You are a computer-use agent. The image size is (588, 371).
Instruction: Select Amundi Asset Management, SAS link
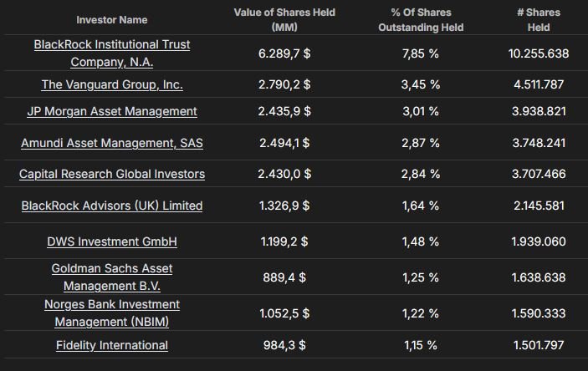pos(112,143)
